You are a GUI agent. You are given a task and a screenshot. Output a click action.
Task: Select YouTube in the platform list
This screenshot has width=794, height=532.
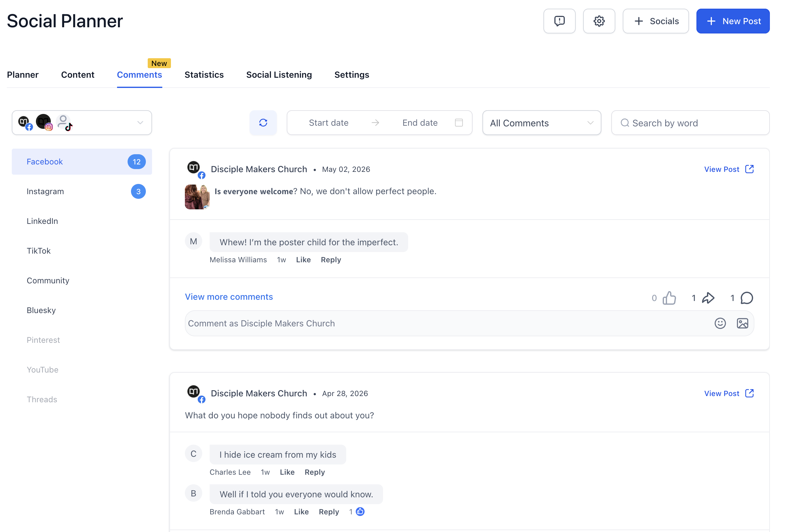(x=82, y=369)
